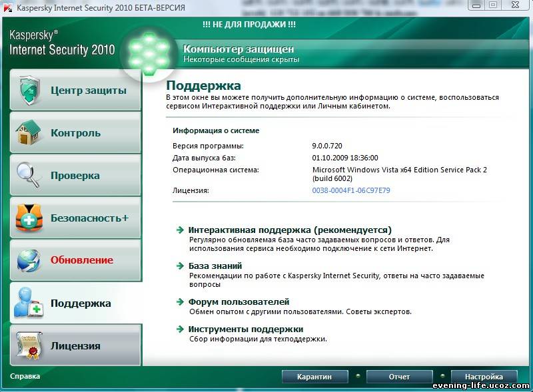Click the !!! НЕ ДЛЯ ПРОДАЖИ !!! banner text
533x392 pixels.
coord(249,25)
